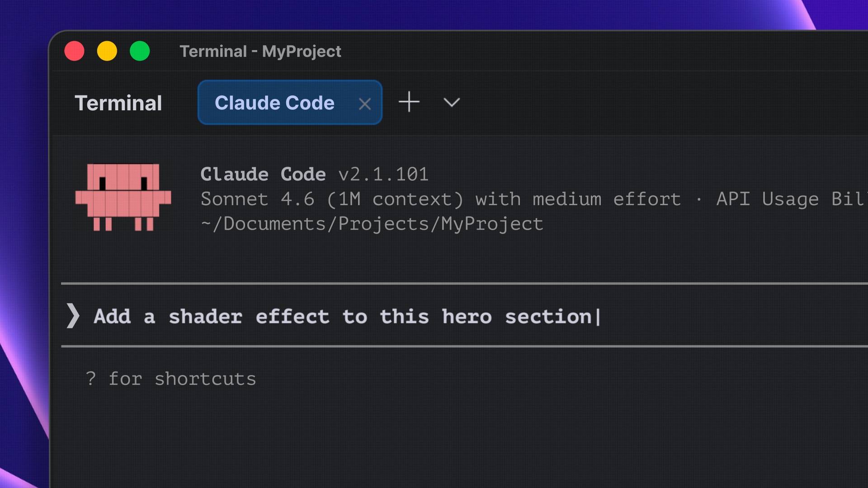The height and width of the screenshot is (488, 868).
Task: Click the X icon on the Claude Code tab
Action: [365, 103]
